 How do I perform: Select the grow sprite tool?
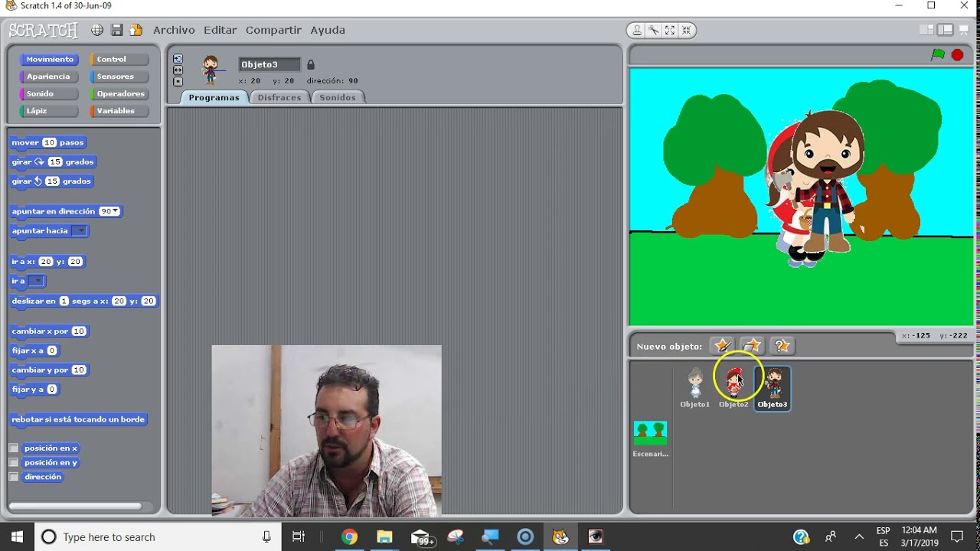670,31
